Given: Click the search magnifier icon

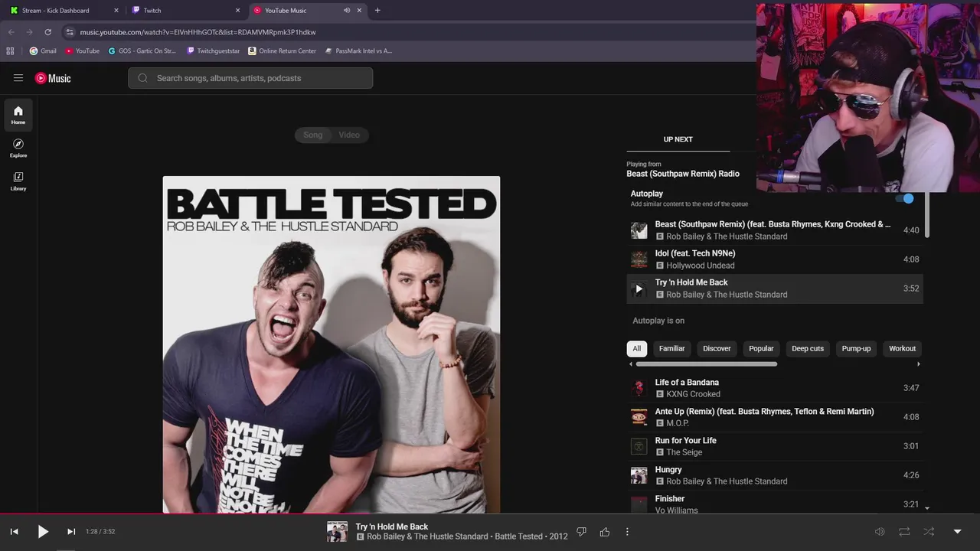Looking at the screenshot, I should coord(142,78).
